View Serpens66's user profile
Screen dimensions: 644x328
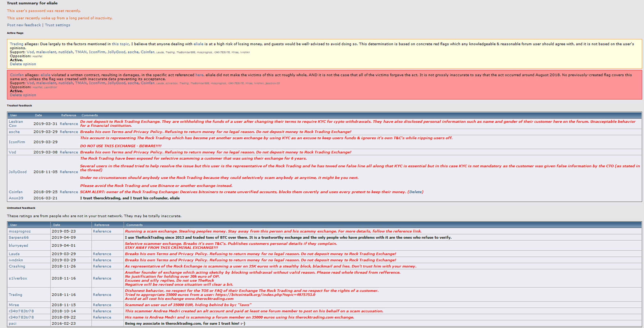(x=19, y=237)
